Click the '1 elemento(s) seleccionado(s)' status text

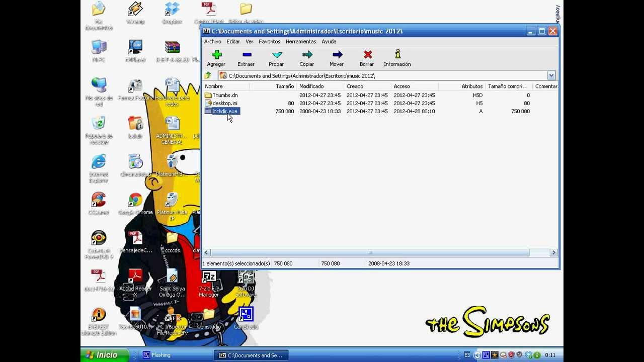click(236, 263)
